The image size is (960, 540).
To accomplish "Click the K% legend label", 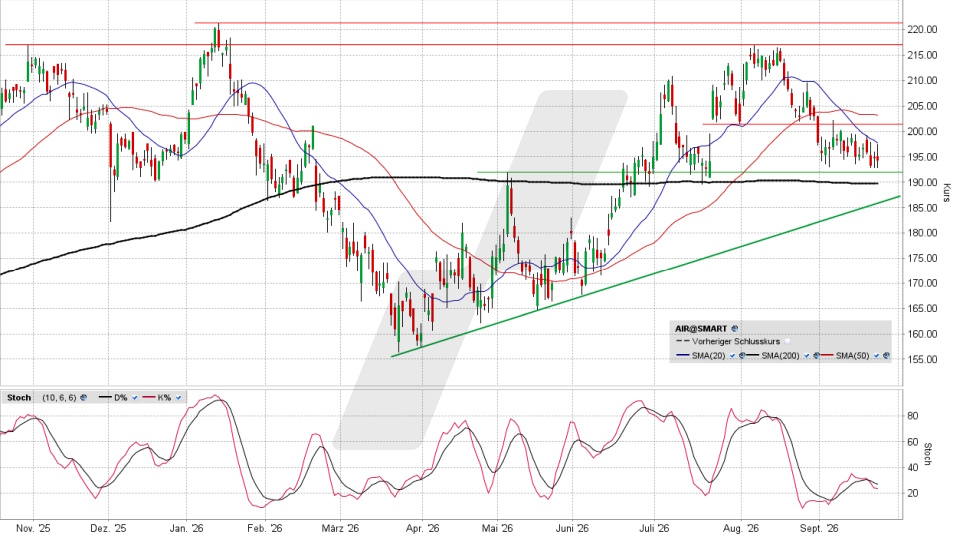I will (x=164, y=397).
